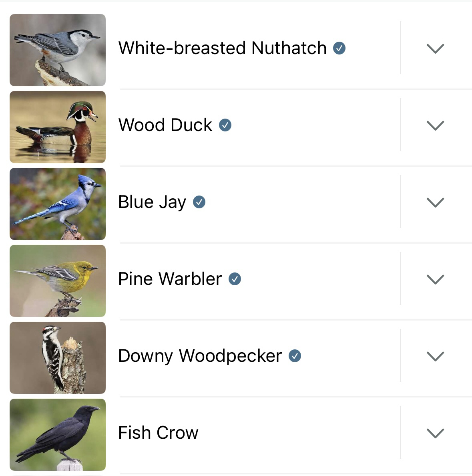Image resolution: width=472 pixels, height=476 pixels.
Task: Click verified badge beside Pine Warbler
Action: [235, 279]
